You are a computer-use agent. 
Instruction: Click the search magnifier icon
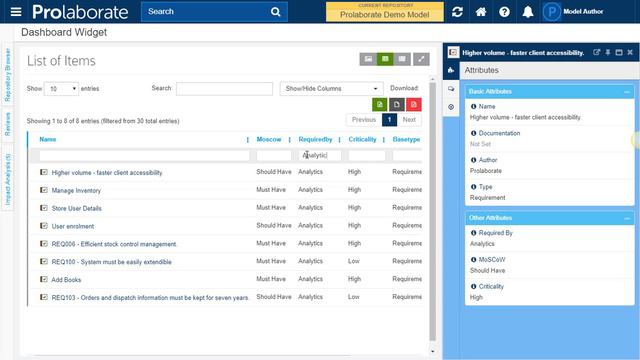pos(276,12)
